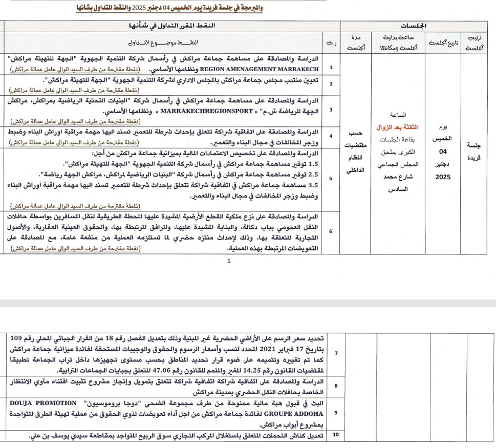
Task: Click the "الجلسات" header cell
Action: (414, 26)
